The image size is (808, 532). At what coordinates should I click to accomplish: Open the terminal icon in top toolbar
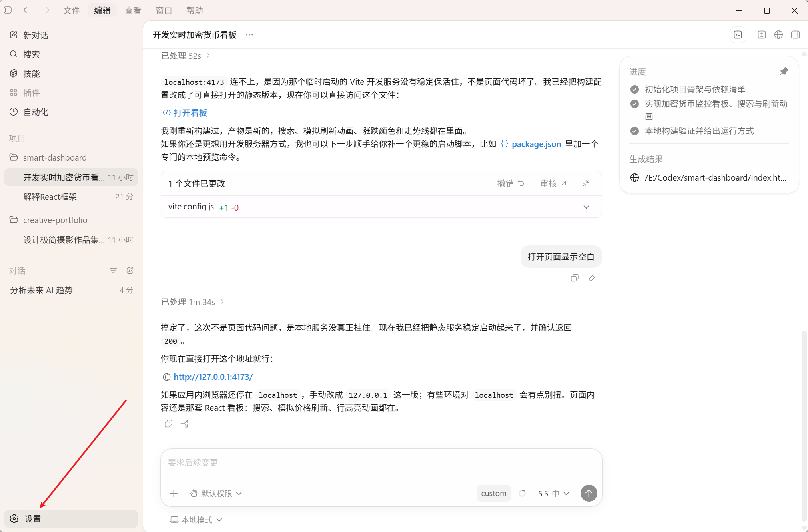738,35
